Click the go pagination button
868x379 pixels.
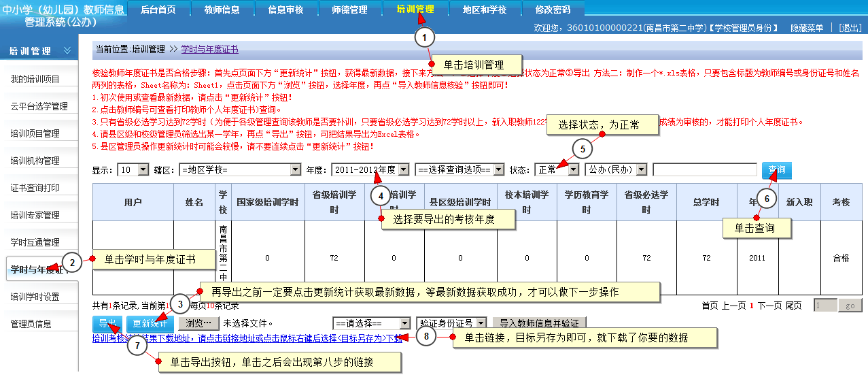point(850,306)
